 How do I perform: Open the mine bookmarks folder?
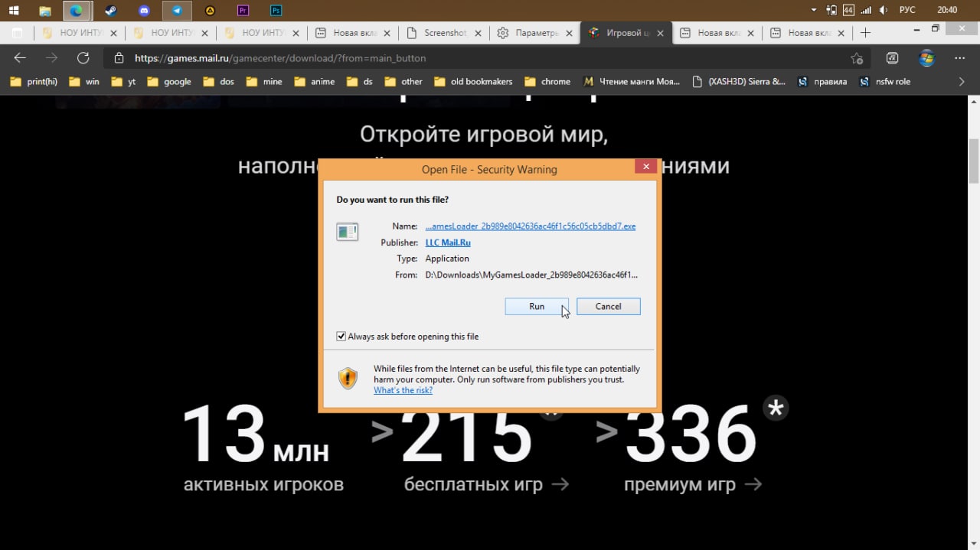264,82
